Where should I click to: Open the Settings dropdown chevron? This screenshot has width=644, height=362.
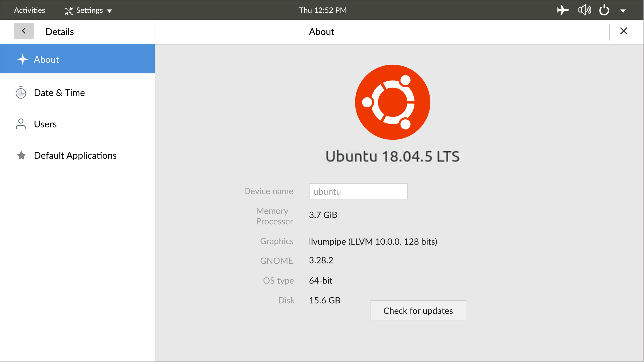tap(110, 10)
